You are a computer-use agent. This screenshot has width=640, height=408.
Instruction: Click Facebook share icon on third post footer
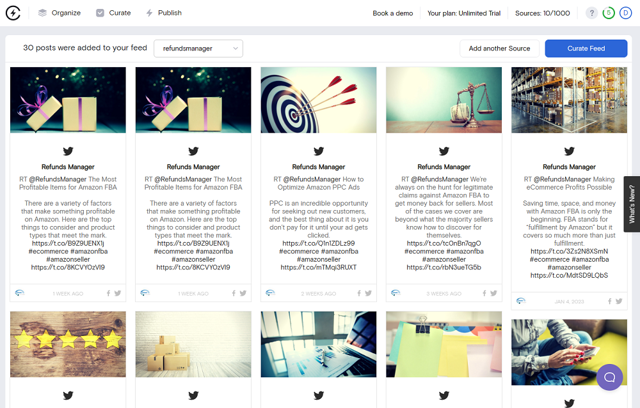click(359, 293)
